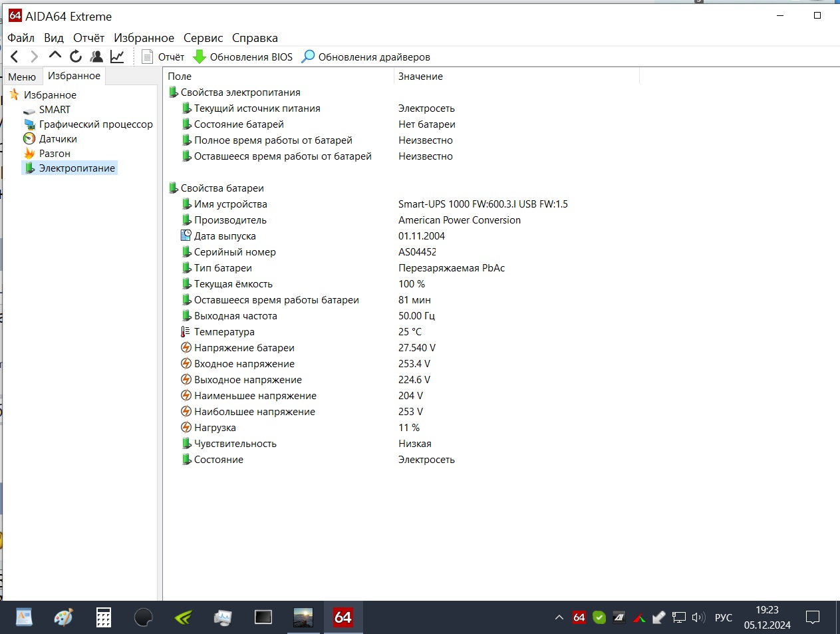Click the value Smart-UPS 1000 FW:600.3.I

483,204
